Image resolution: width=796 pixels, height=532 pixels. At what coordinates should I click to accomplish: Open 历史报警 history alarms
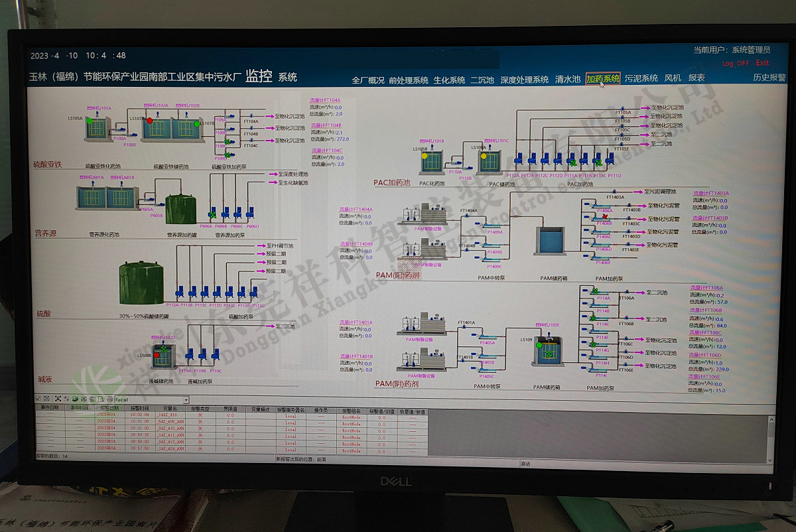click(x=769, y=78)
